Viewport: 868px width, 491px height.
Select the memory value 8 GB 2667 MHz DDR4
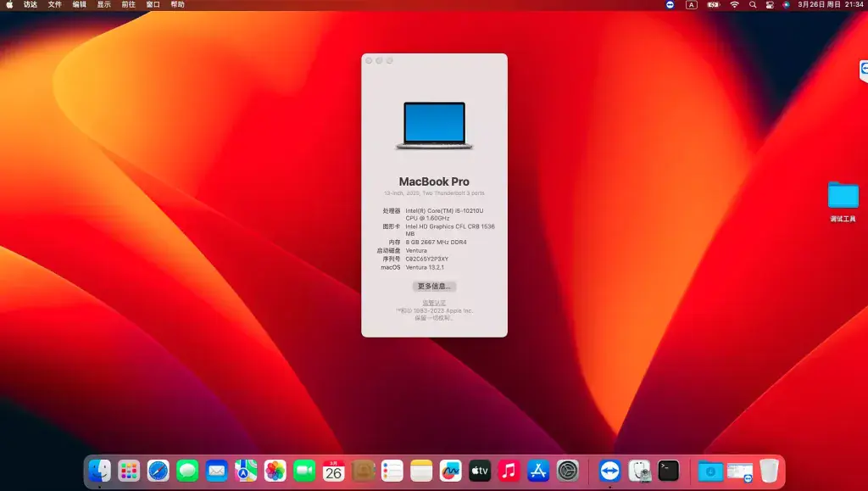[437, 242]
